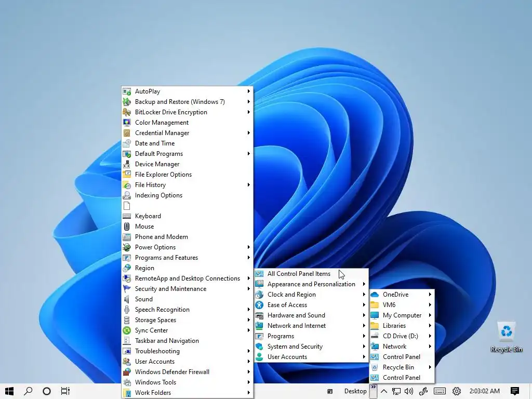Click the Windows Start button
The width and height of the screenshot is (532, 399).
tap(9, 391)
